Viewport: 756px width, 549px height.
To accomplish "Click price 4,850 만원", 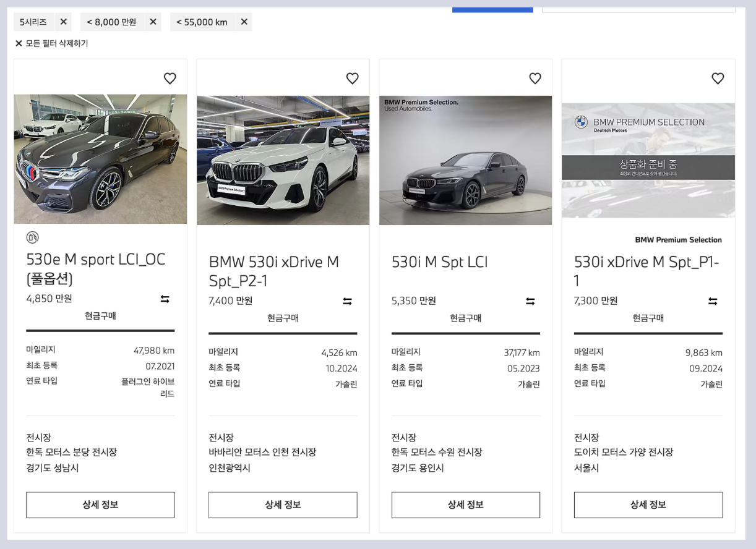I will tap(49, 299).
